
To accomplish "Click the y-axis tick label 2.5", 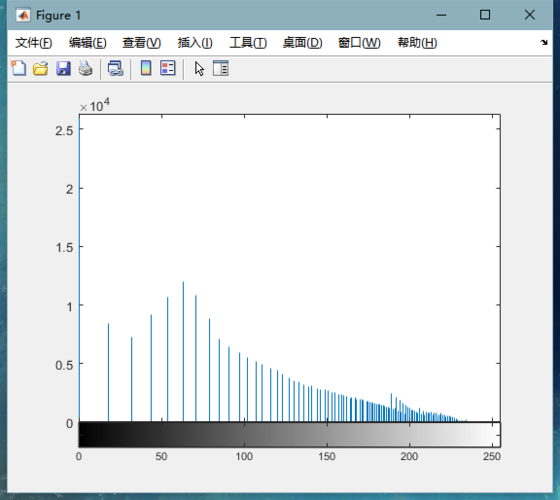I will [64, 131].
